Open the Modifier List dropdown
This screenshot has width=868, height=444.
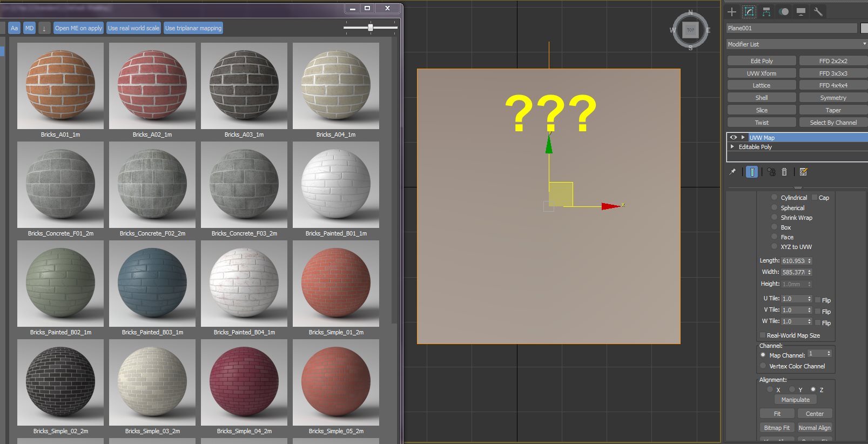point(797,44)
